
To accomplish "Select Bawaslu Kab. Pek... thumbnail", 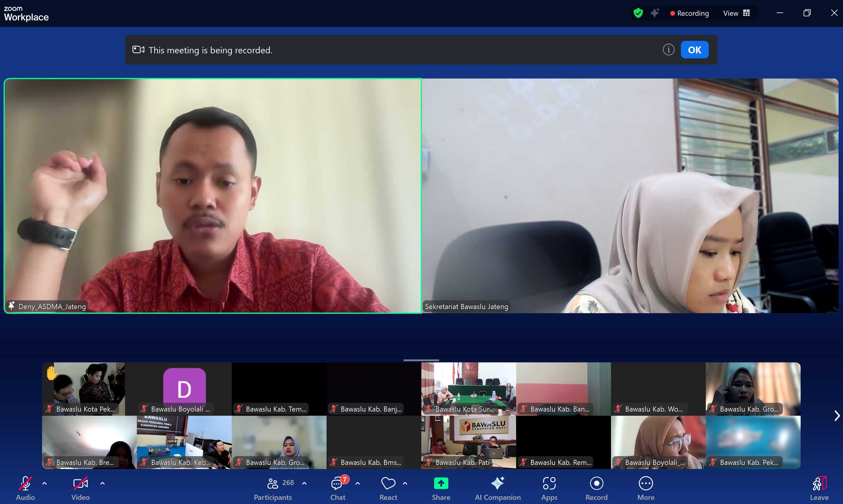I will tap(753, 442).
